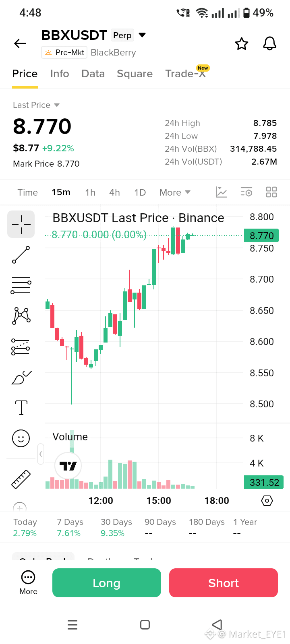This screenshot has height=644, width=290.
Task: Set a price alert with bell icon
Action: click(x=270, y=43)
